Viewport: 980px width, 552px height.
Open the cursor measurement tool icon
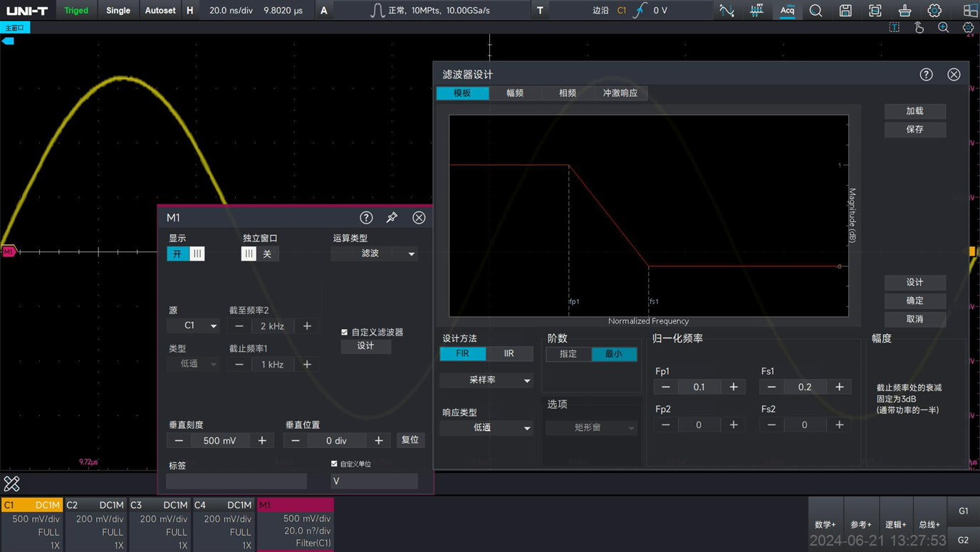pos(726,11)
